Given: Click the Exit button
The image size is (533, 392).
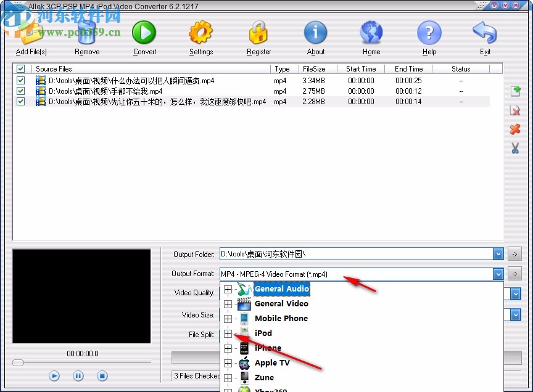Looking at the screenshot, I should pyautogui.click(x=485, y=32).
